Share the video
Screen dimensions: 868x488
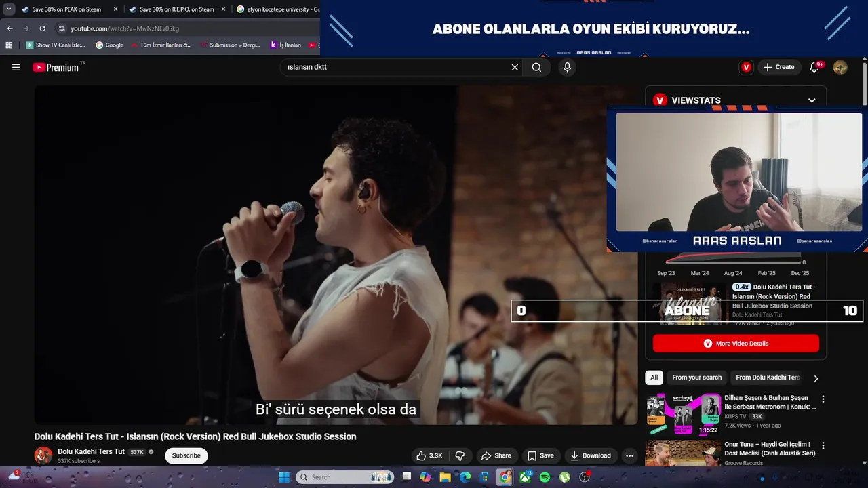coord(496,455)
